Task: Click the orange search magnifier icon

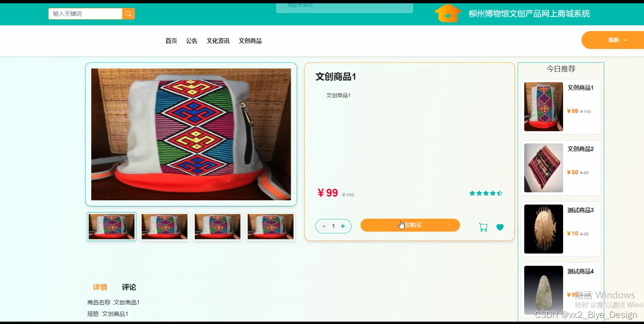Action: pyautogui.click(x=128, y=14)
